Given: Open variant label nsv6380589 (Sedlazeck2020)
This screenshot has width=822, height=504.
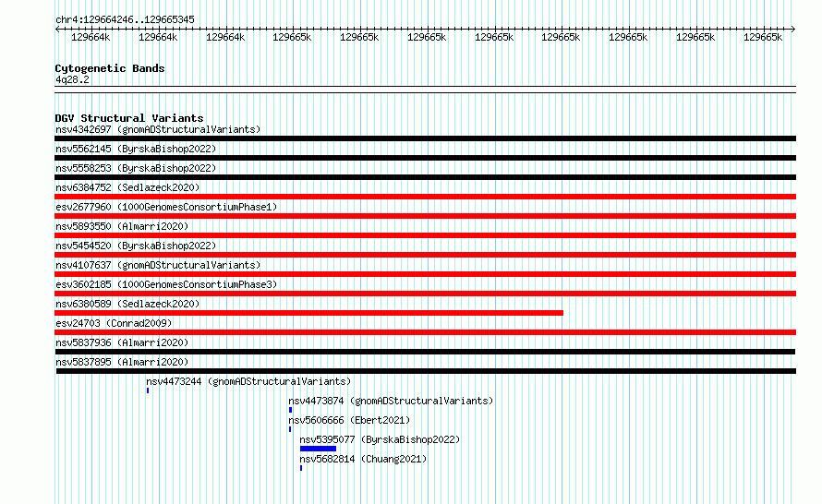Looking at the screenshot, I should (127, 304).
